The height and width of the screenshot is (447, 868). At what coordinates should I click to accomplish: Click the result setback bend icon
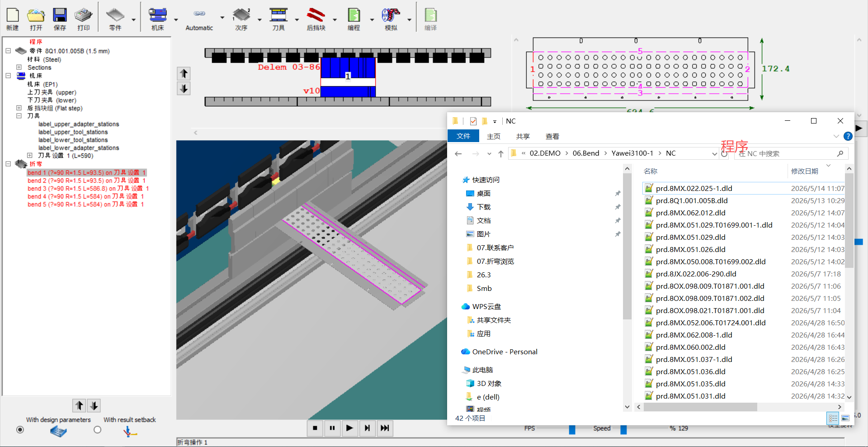pos(130,432)
